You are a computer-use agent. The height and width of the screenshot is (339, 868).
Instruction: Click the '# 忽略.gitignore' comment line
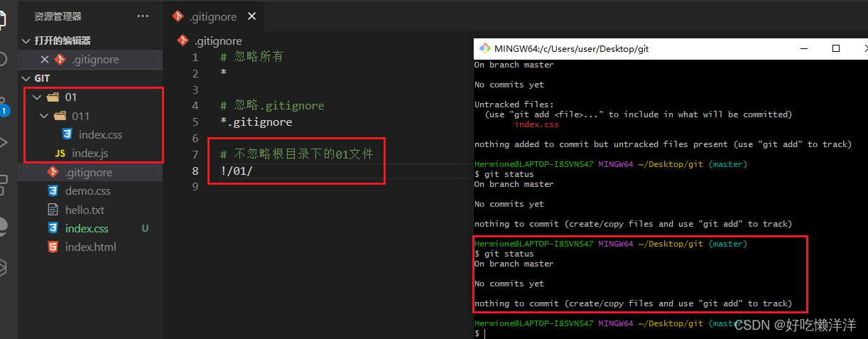click(272, 105)
